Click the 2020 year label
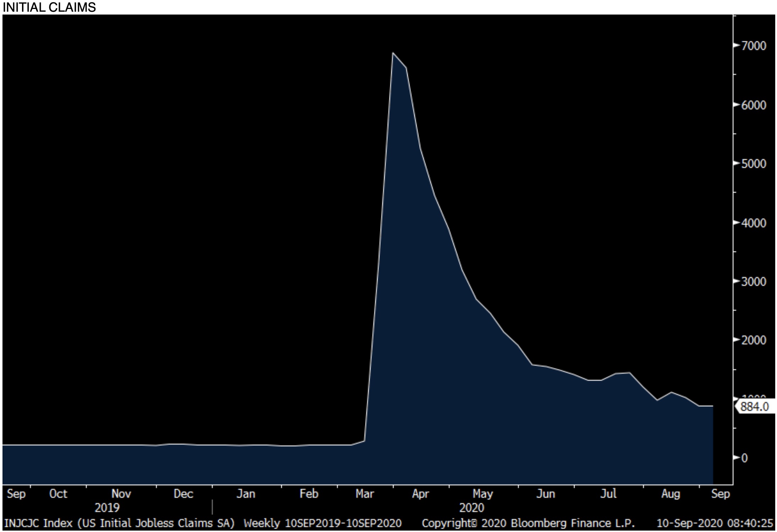This screenshot has height=532, width=777. pyautogui.click(x=472, y=508)
